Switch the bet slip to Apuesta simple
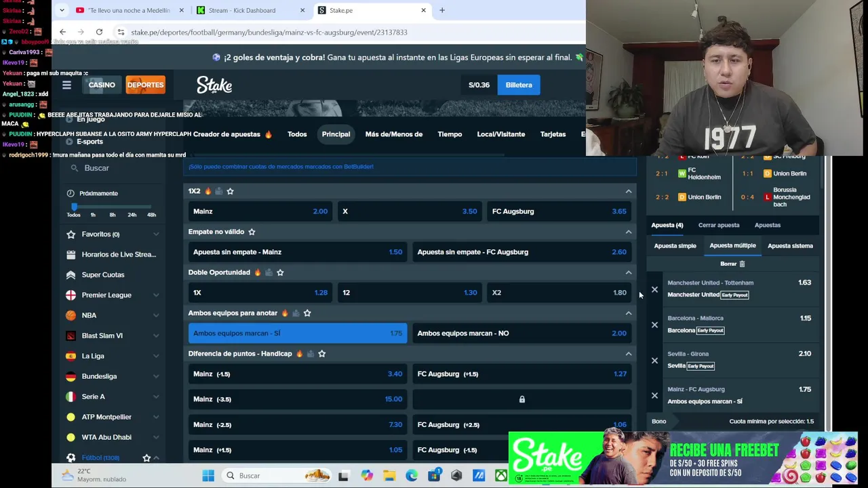Viewport: 868px width, 488px height. (x=675, y=246)
